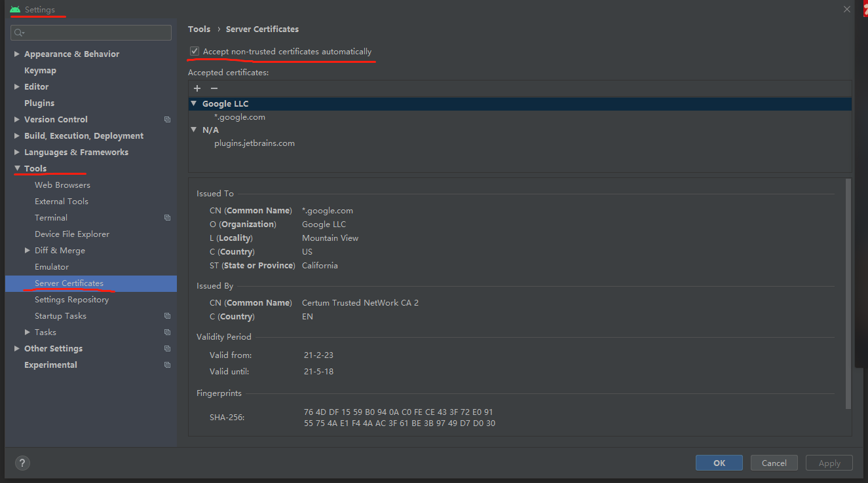This screenshot has height=483, width=868.
Task: Click the Valid from date 21-2-23
Action: [318, 355]
